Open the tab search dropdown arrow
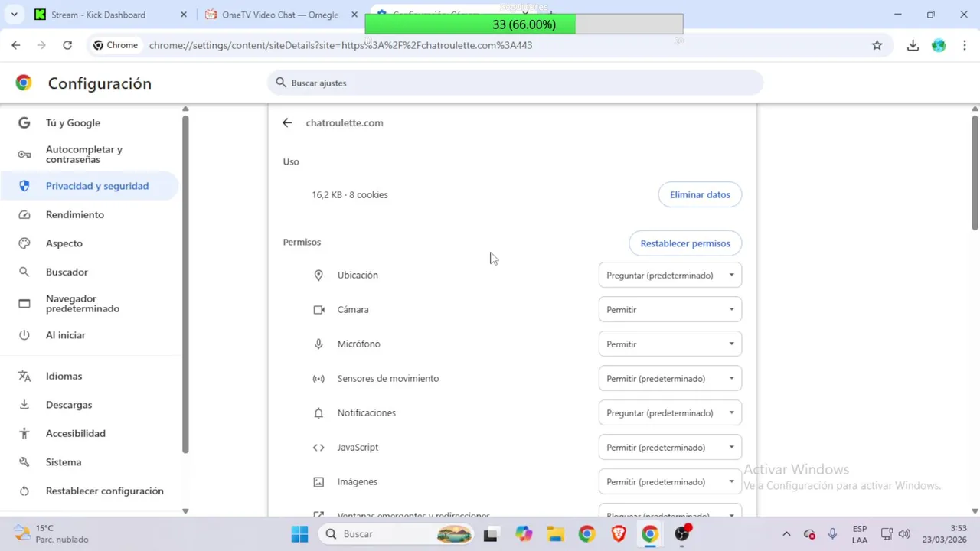 (14, 15)
